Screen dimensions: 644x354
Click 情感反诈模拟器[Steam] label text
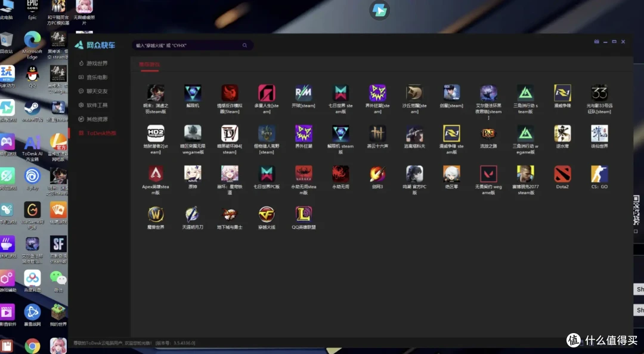(x=230, y=109)
